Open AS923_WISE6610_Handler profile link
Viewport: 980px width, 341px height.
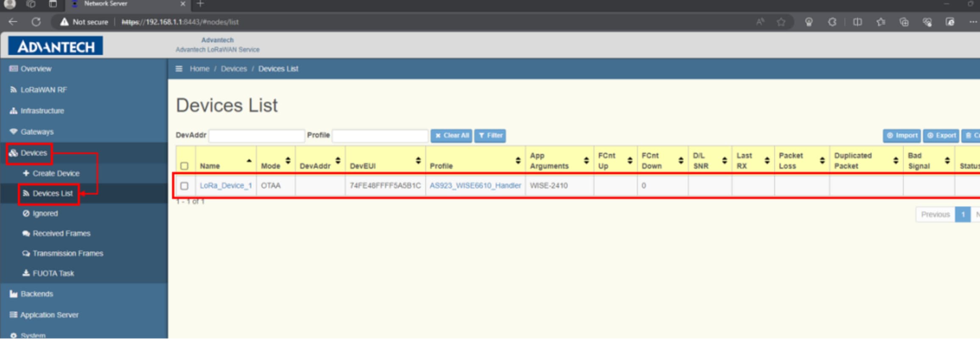coord(475,186)
